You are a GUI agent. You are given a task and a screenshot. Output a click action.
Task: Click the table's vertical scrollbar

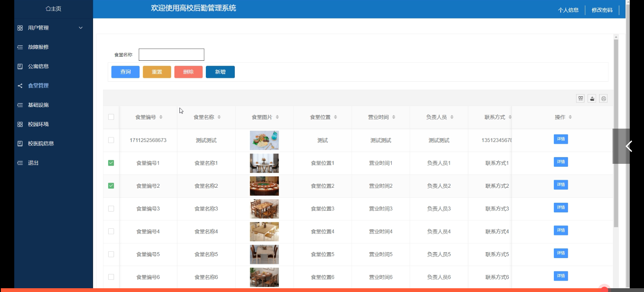[x=616, y=133]
